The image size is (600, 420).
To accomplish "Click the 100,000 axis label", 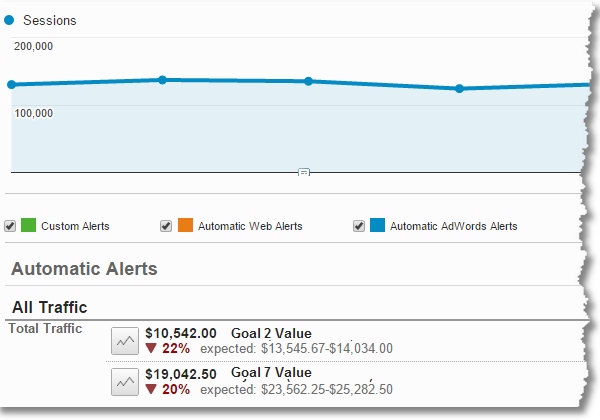I will [34, 113].
